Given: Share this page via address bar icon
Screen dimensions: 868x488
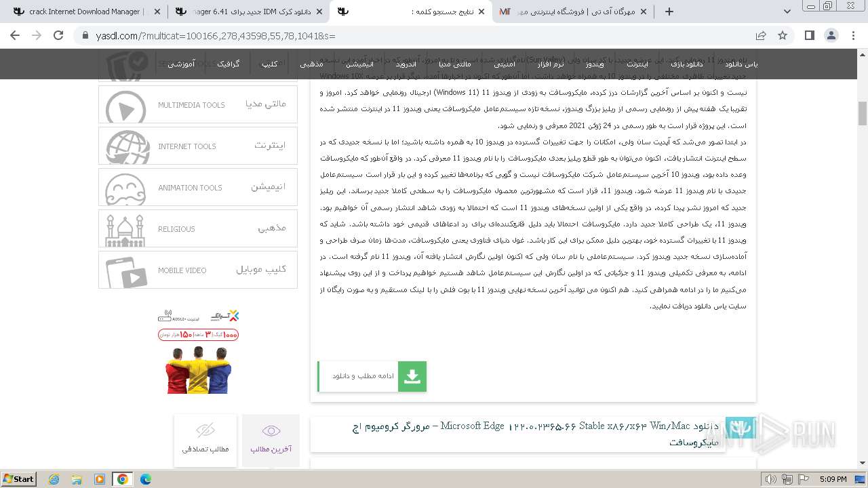Looking at the screenshot, I should 761,35.
